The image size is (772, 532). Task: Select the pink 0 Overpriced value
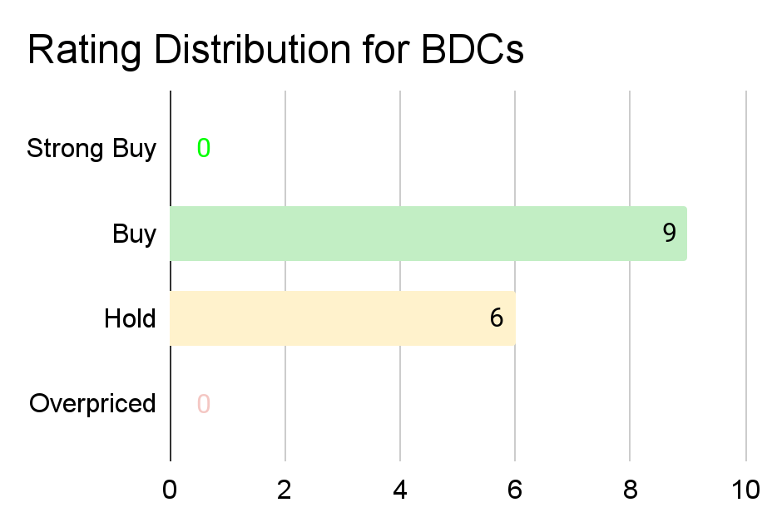pyautogui.click(x=204, y=403)
